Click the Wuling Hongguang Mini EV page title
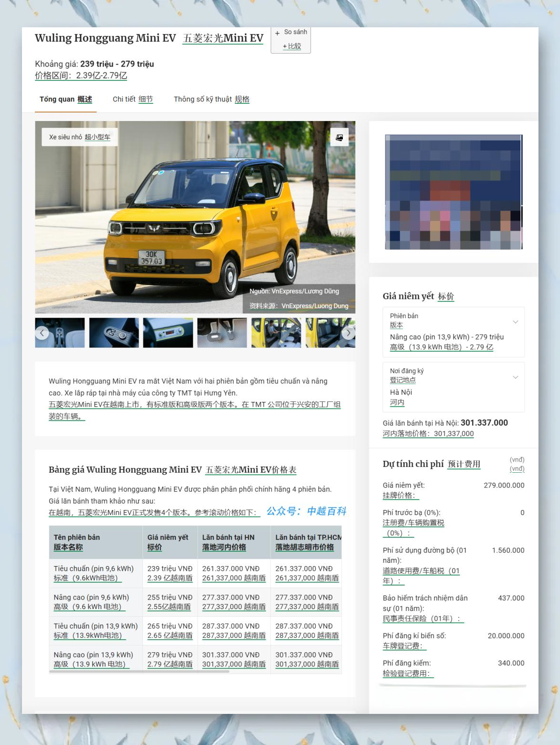Screen dimensions: 560x745 click(105, 38)
